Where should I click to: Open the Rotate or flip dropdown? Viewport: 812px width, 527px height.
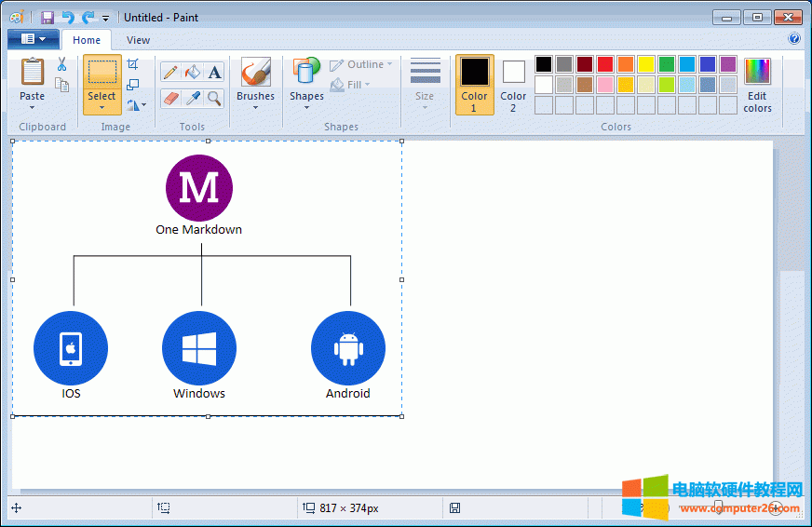point(137,105)
